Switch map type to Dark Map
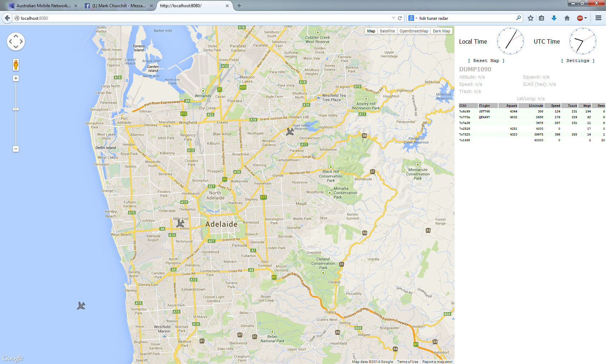Image resolution: width=606 pixels, height=364 pixels. 442,31
